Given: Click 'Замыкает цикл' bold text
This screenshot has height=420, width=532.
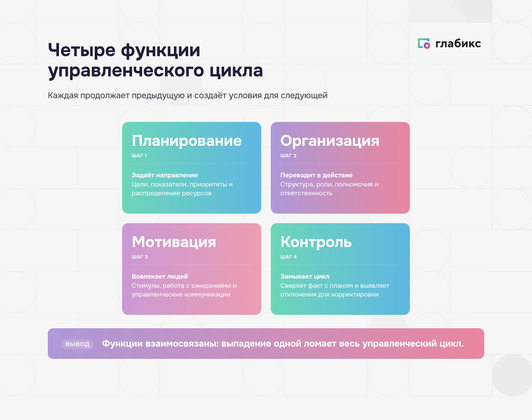Looking at the screenshot, I should pyautogui.click(x=305, y=276).
